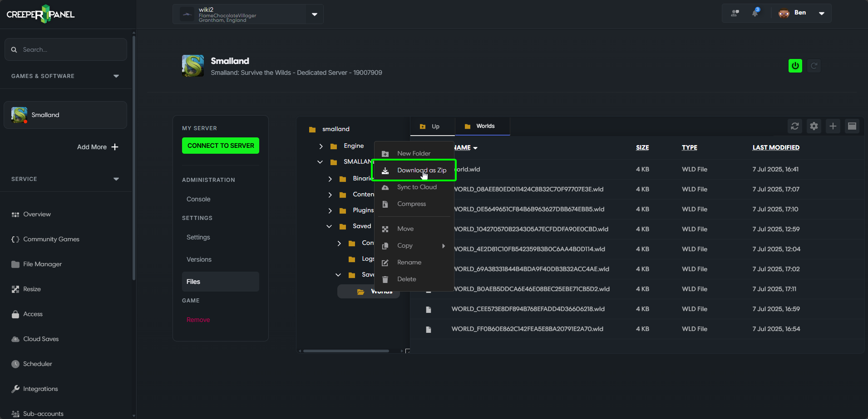The width and height of the screenshot is (868, 419).
Task: Expand the Engine folder chevron
Action: (321, 146)
